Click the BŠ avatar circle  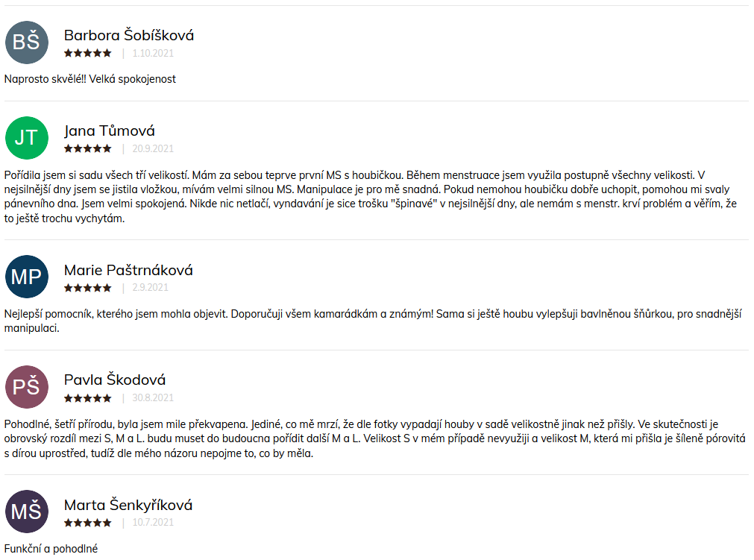pos(27,43)
